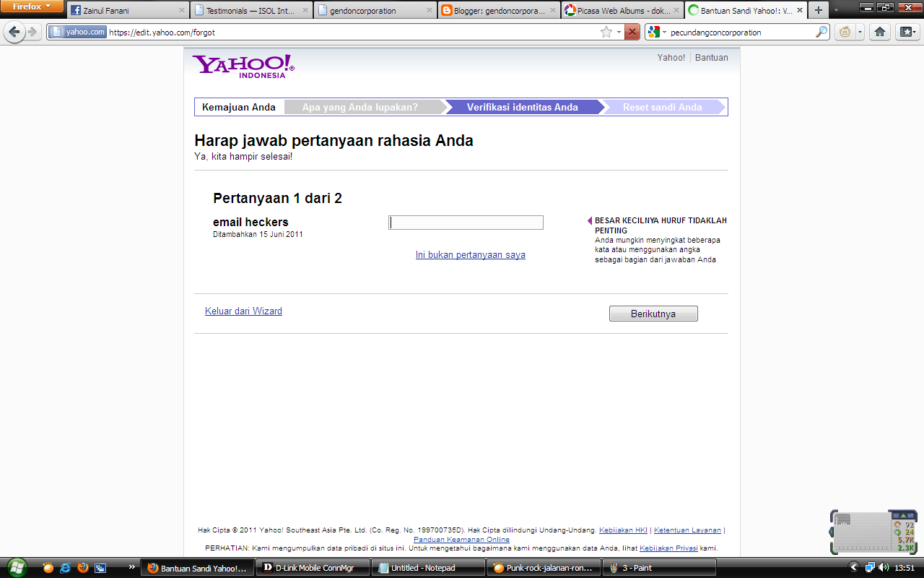Switch to the Blogger: gendoncorpora tab

tap(499, 11)
